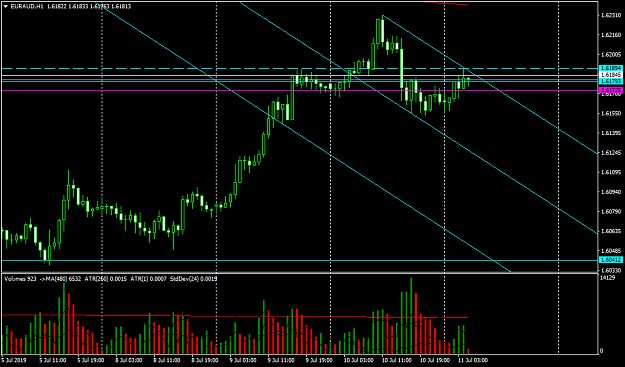Select the cyan 1.60412 price tag
The image size is (625, 367).
click(x=610, y=260)
